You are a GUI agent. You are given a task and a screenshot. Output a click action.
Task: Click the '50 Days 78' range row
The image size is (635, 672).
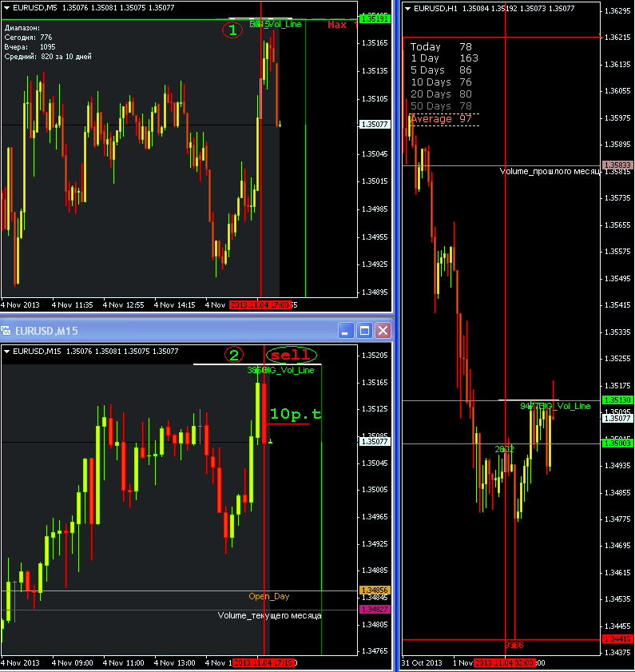point(441,106)
